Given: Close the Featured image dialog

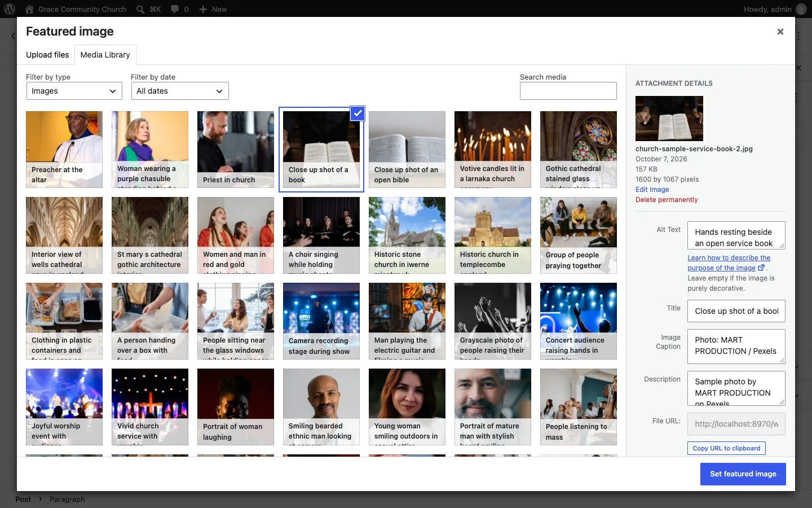Looking at the screenshot, I should coord(780,32).
